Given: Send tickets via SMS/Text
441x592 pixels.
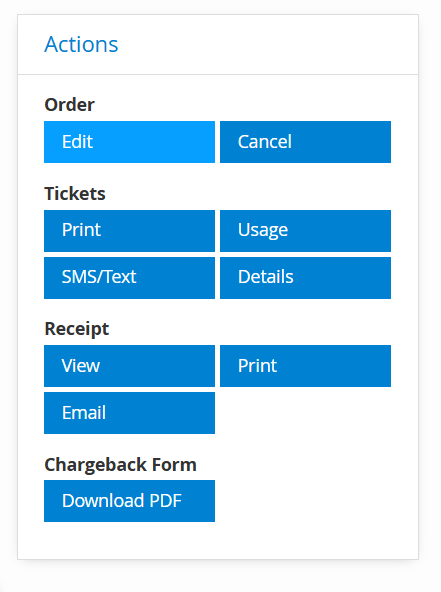Looking at the screenshot, I should tap(130, 278).
